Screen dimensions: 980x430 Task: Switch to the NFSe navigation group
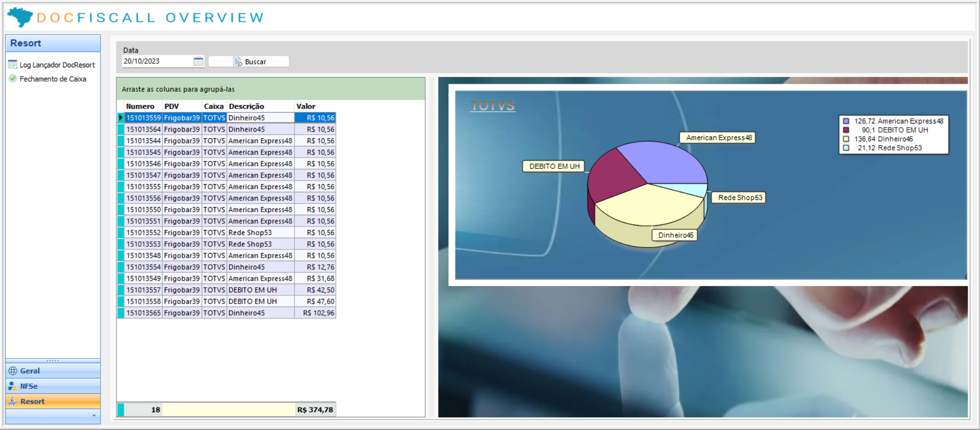point(53,386)
